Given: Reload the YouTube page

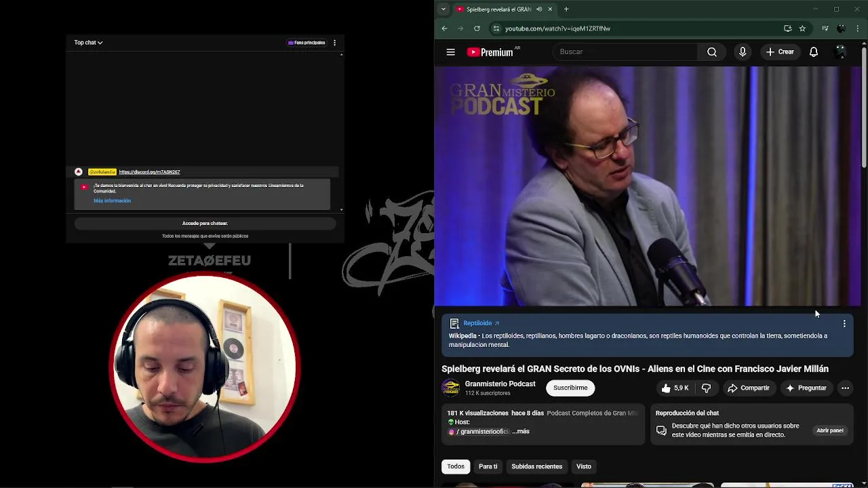Looking at the screenshot, I should pyautogui.click(x=477, y=28).
